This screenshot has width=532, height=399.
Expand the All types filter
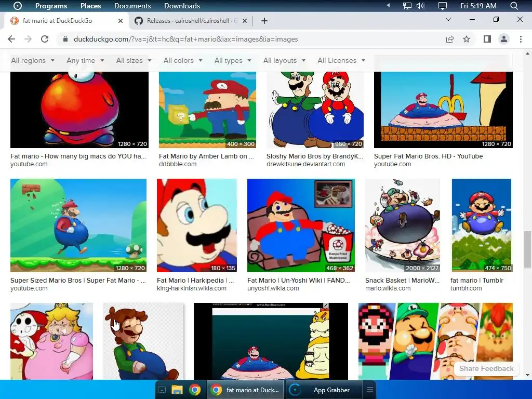coord(233,60)
